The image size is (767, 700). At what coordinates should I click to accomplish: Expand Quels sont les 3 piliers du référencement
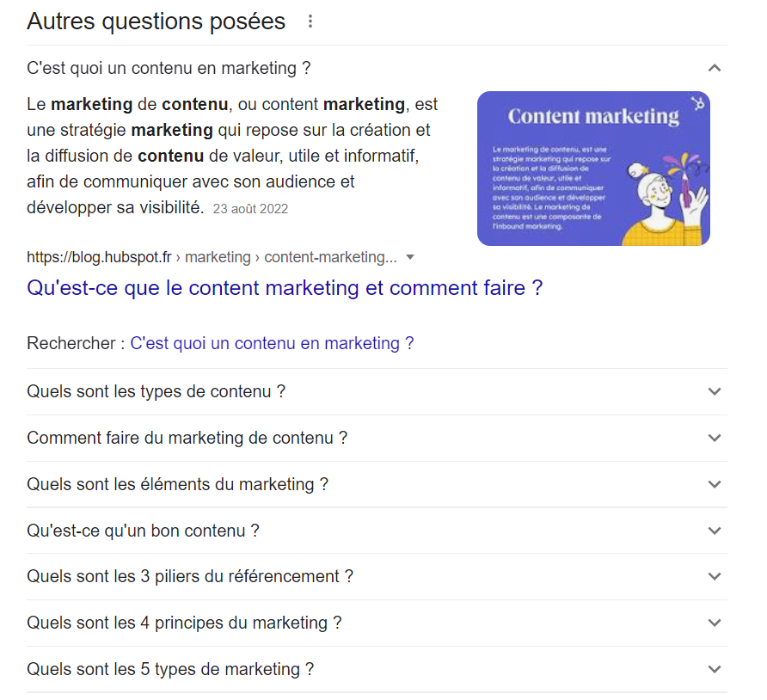(x=715, y=576)
